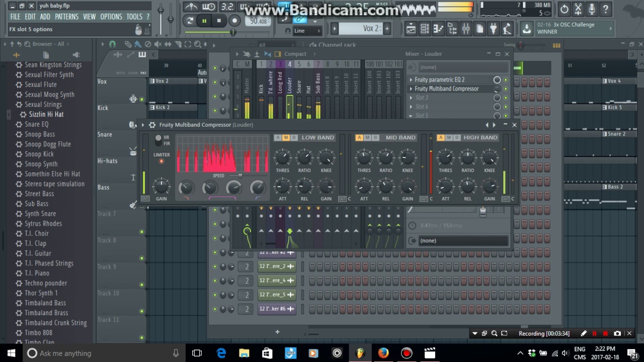
Task: Click the one-click audio recording microphone
Action: point(592,9)
